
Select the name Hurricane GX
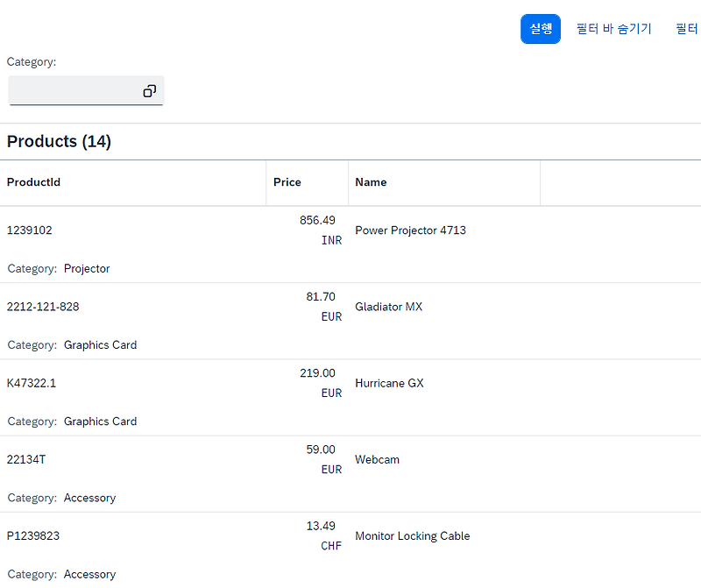(x=389, y=383)
